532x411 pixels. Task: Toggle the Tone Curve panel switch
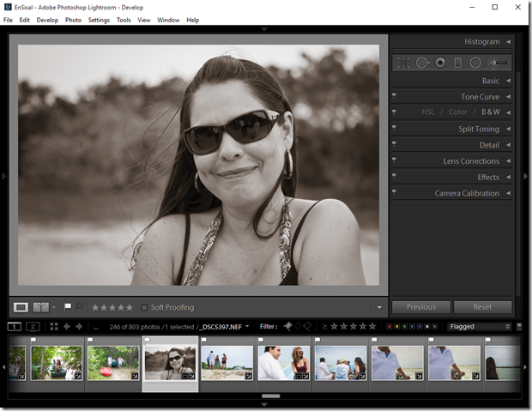coord(394,97)
